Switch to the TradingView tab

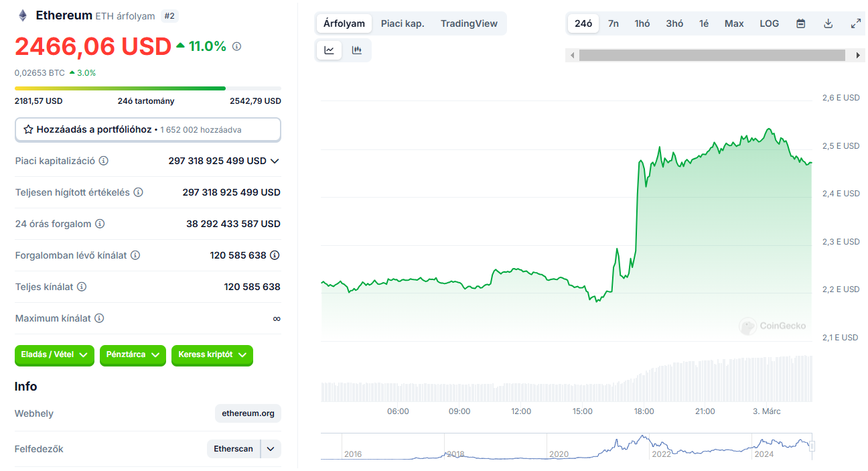[469, 23]
